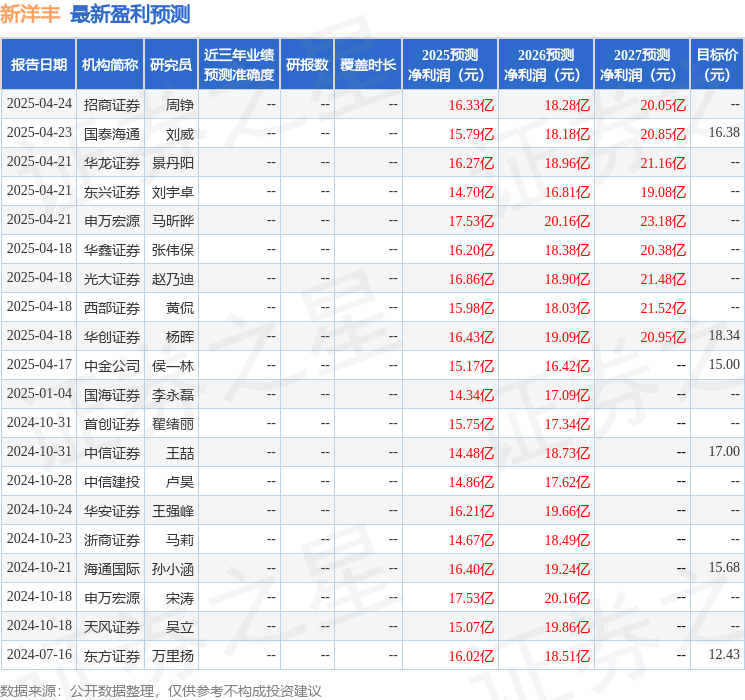Image resolution: width=745 pixels, height=700 pixels.
Task: Click analyst name 张伟保
Action: pos(172,250)
